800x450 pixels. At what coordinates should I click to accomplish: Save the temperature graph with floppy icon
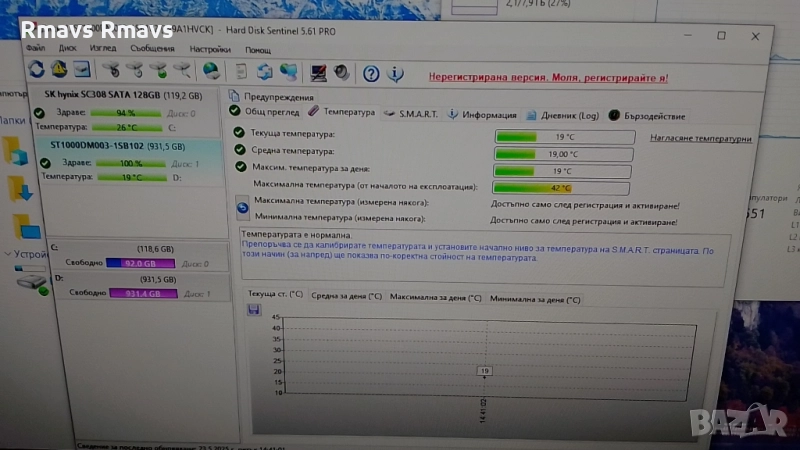click(x=254, y=310)
